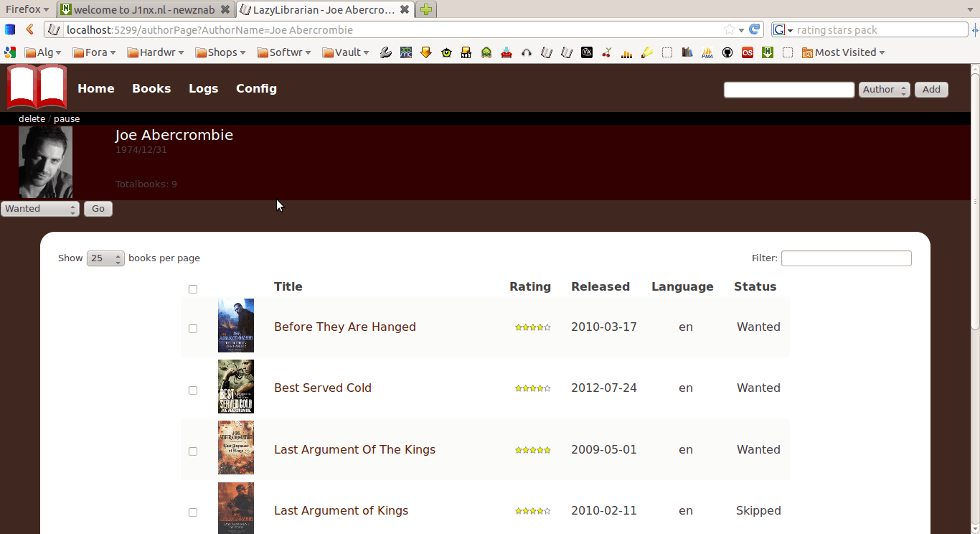Expand the Hardwr bookmarks folder

pos(156,52)
